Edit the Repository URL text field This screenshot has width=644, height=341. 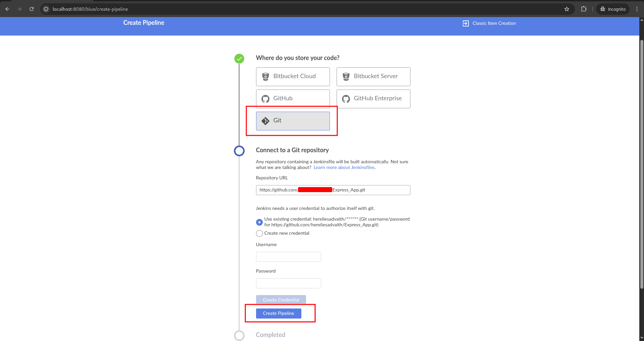[333, 190]
